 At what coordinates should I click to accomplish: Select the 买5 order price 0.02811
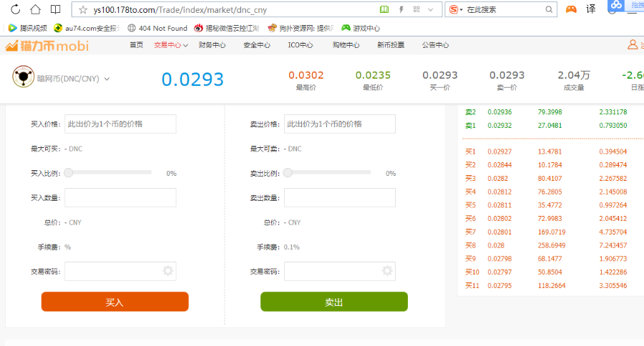click(499, 205)
